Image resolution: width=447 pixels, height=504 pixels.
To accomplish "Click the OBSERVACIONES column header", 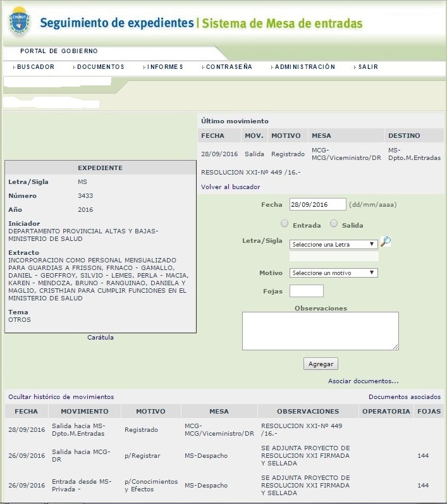I will [x=308, y=412].
